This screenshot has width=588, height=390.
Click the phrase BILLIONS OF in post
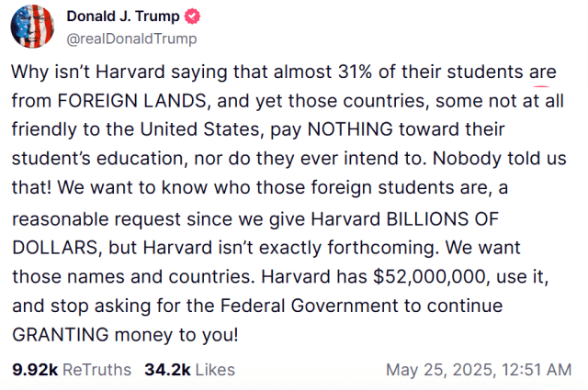pyautogui.click(x=443, y=219)
